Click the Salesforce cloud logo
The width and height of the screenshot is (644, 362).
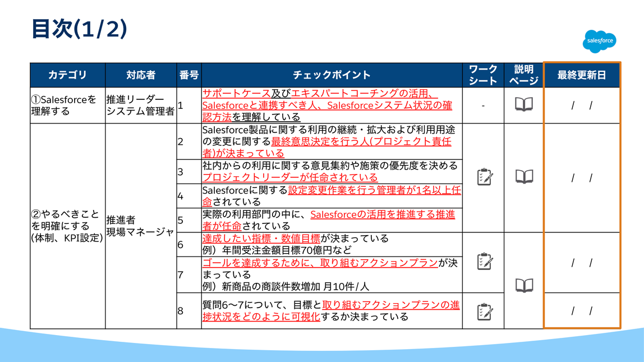point(599,41)
